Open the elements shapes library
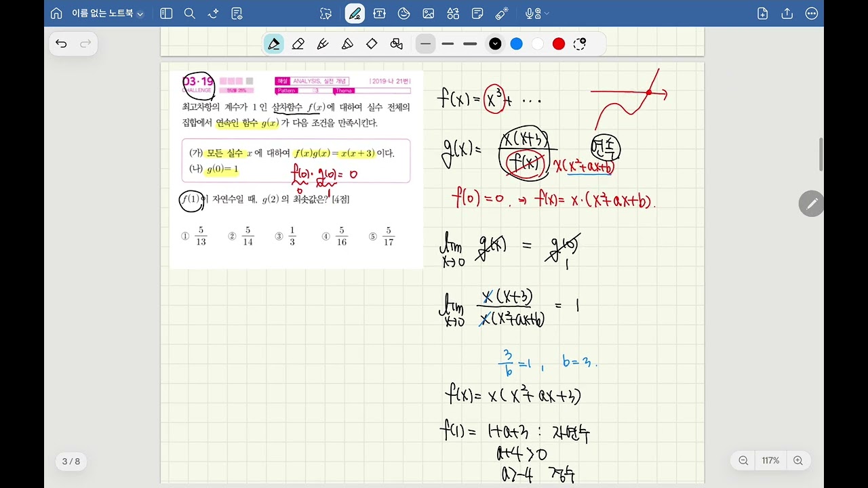 (x=453, y=14)
